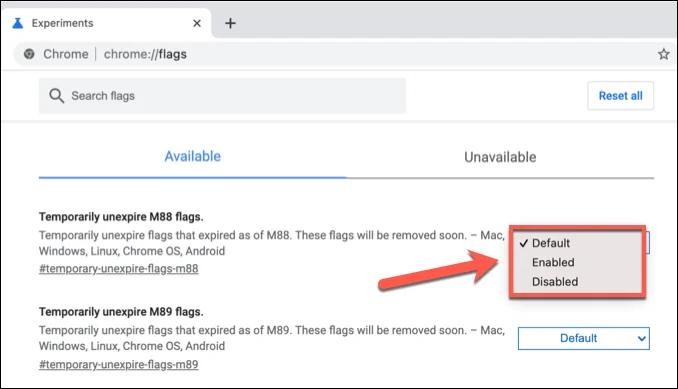
Task: Open the #temporary-unexpire-flags-m88 link
Action: (x=118, y=269)
